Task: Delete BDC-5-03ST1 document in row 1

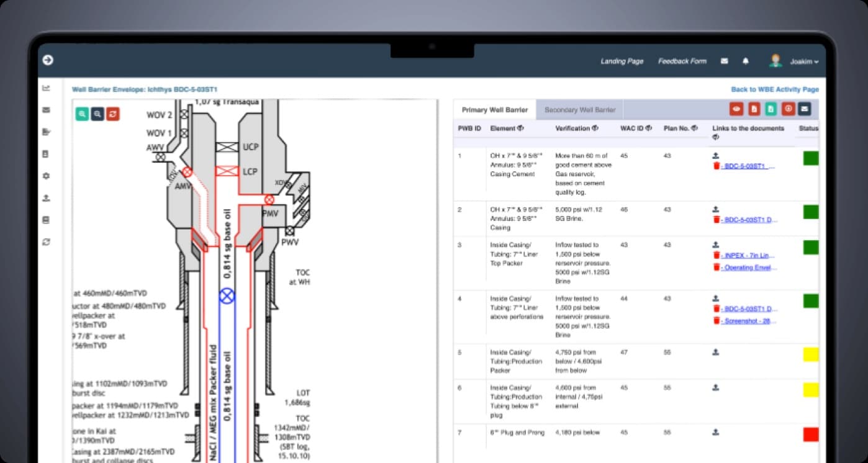Action: (x=716, y=166)
